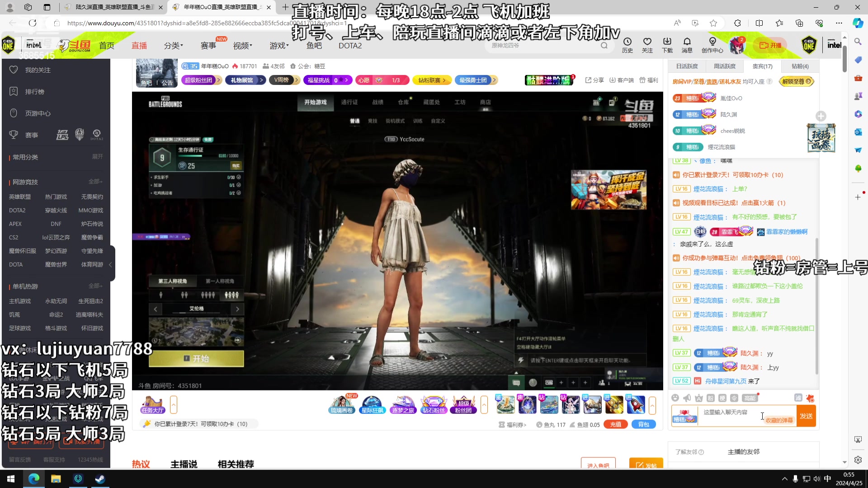Open File Explorer on the taskbar
The height and width of the screenshot is (488, 868).
56,479
